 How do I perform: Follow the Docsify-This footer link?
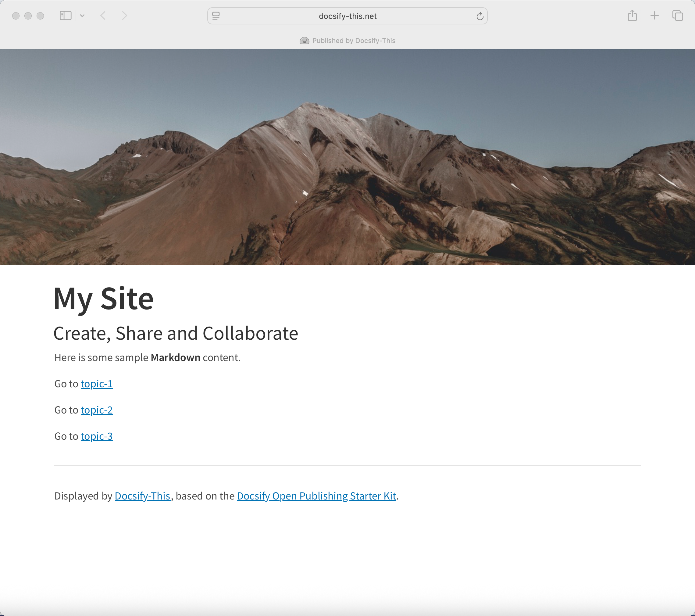point(142,496)
